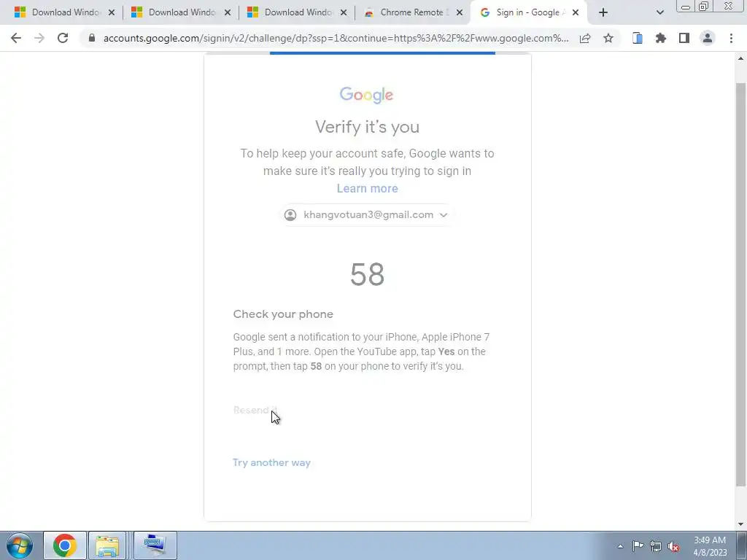Open Chrome three-dot menu
The height and width of the screenshot is (560, 747).
coord(731,38)
